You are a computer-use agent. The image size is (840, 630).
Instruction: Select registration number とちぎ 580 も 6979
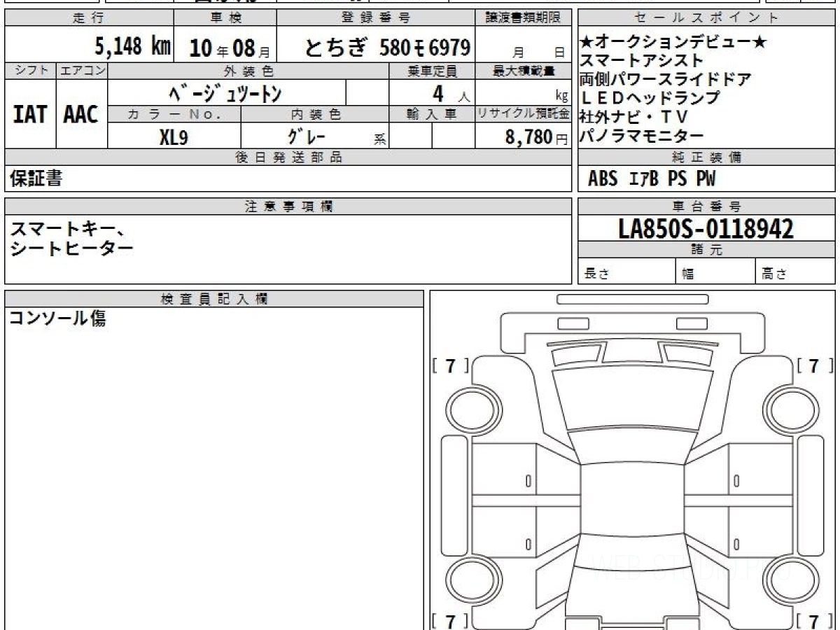[387, 48]
